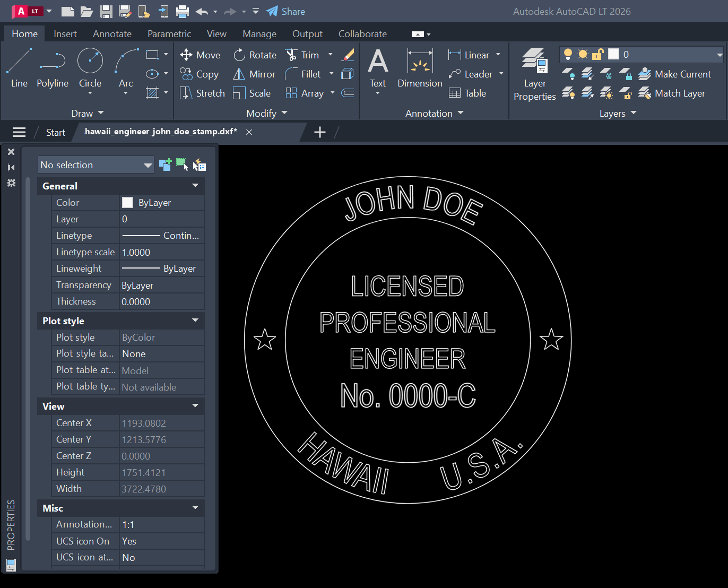728x588 pixels.
Task: Collapse the General properties section
Action: (x=195, y=186)
